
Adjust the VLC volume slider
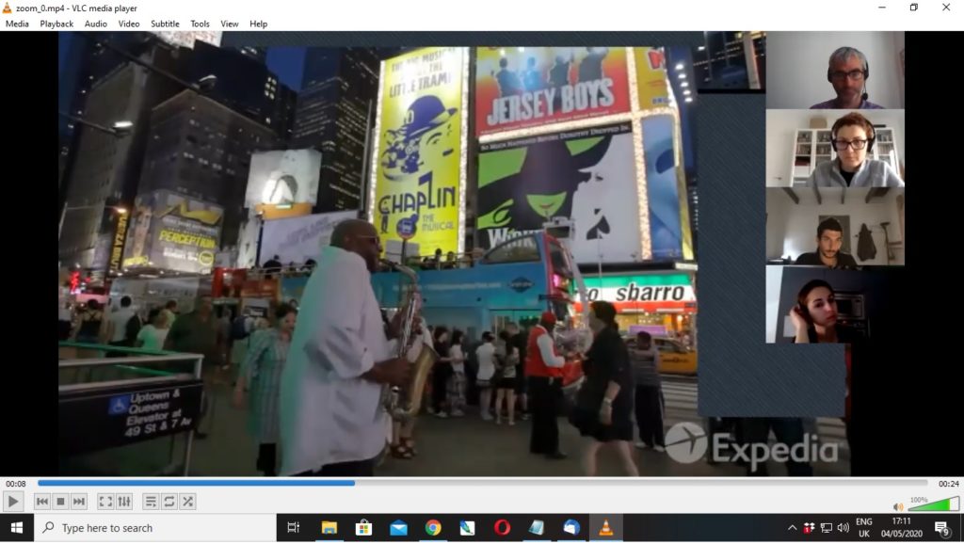tap(933, 504)
